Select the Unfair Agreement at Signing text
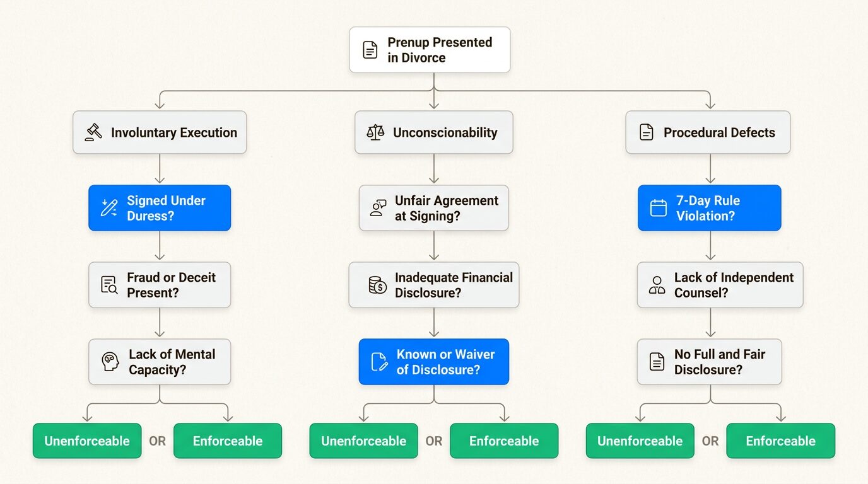The image size is (868, 484). click(447, 208)
